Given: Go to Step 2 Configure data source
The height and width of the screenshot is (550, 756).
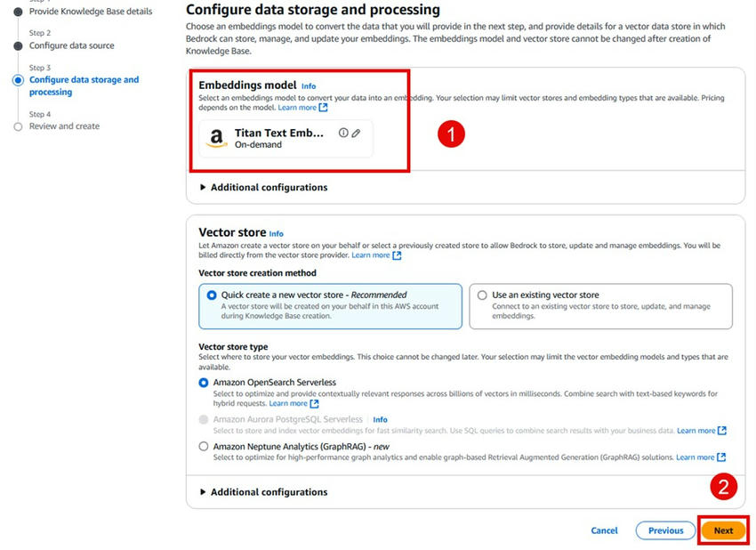Looking at the screenshot, I should click(x=71, y=45).
